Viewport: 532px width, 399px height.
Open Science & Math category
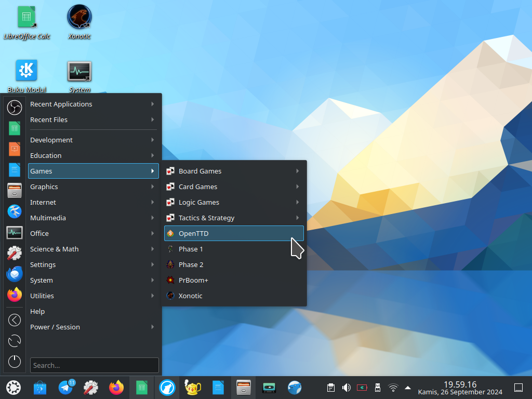click(94, 249)
